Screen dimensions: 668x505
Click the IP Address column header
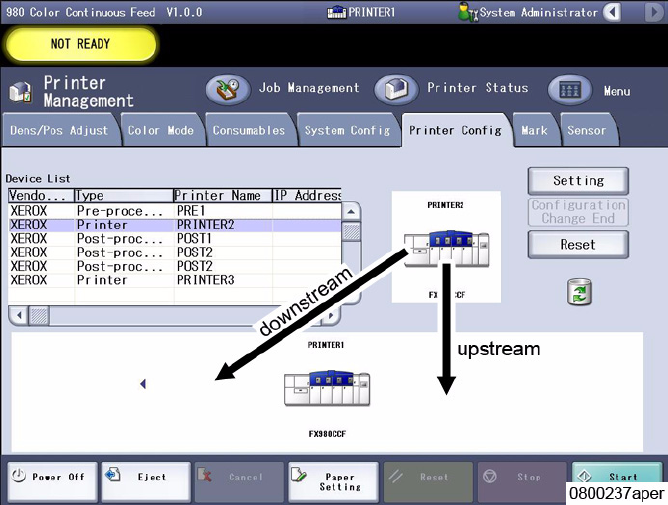307,196
